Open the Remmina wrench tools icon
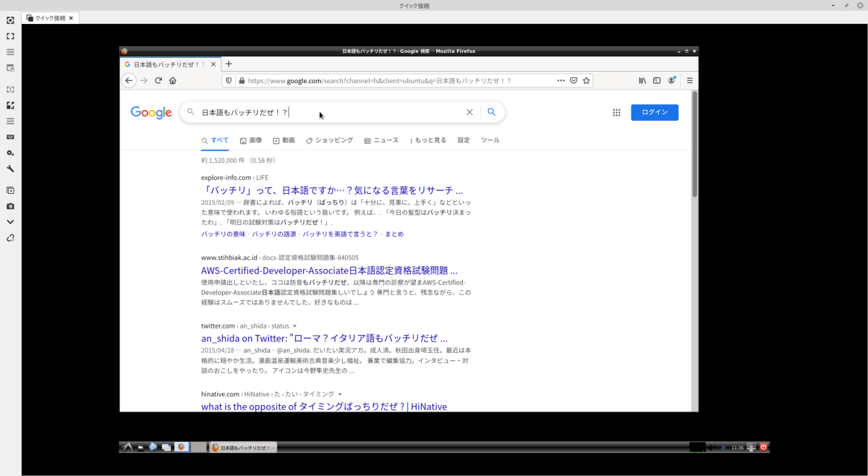Screen dimensions: 868x476 pyautogui.click(x=10, y=169)
